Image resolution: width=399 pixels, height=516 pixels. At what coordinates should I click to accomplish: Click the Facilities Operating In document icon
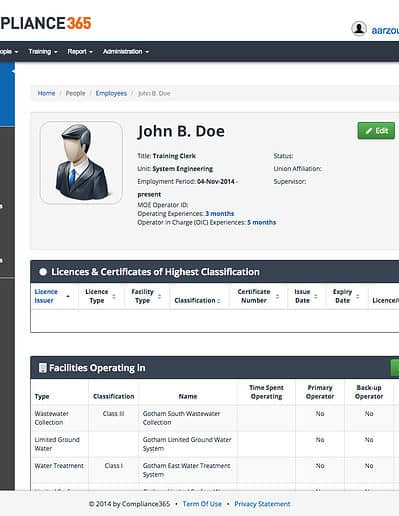click(43, 368)
